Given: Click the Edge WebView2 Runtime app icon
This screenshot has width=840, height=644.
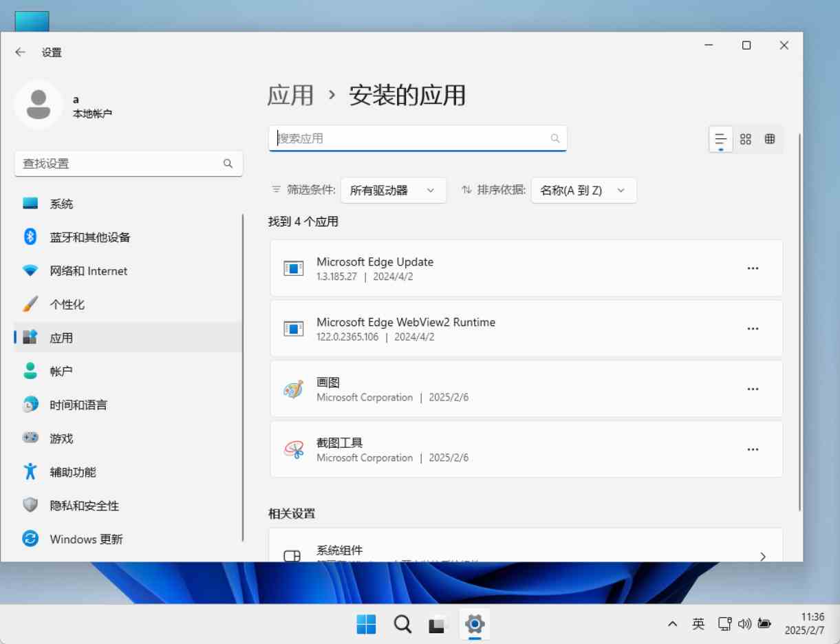Looking at the screenshot, I should pyautogui.click(x=294, y=329).
